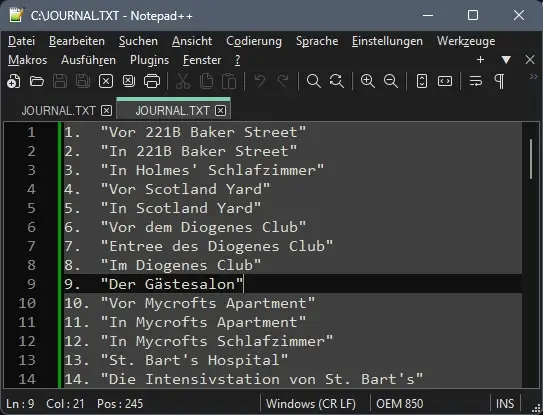Click the plus new tab button
This screenshot has height=415, width=543.
(x=480, y=60)
